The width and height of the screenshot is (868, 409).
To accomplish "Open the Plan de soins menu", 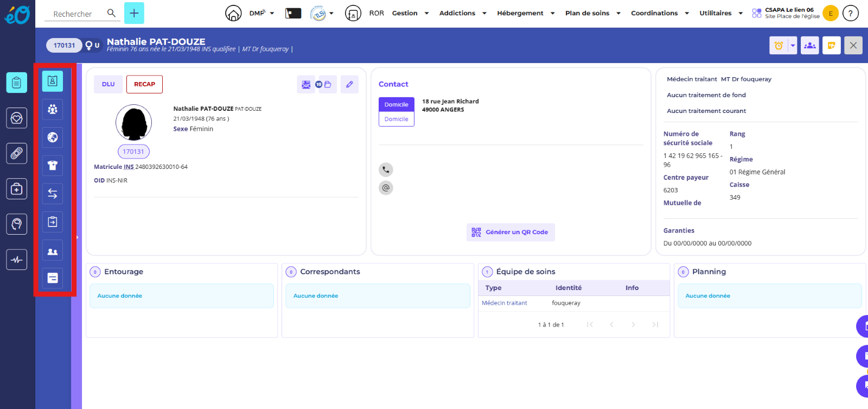I will pos(592,13).
